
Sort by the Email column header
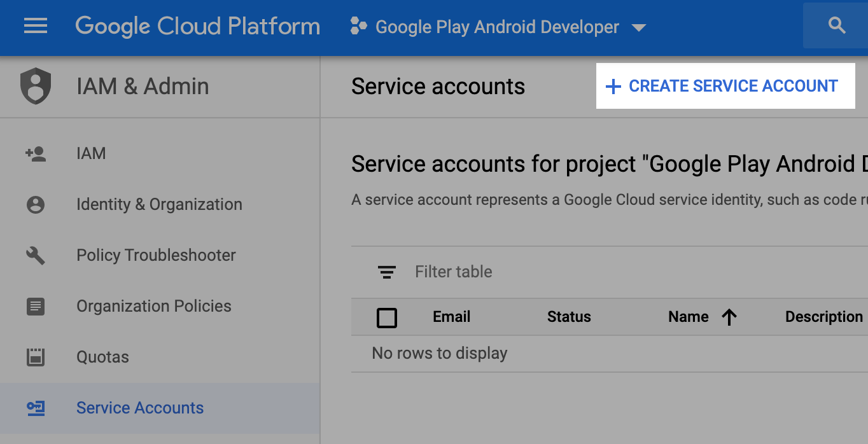pos(451,317)
